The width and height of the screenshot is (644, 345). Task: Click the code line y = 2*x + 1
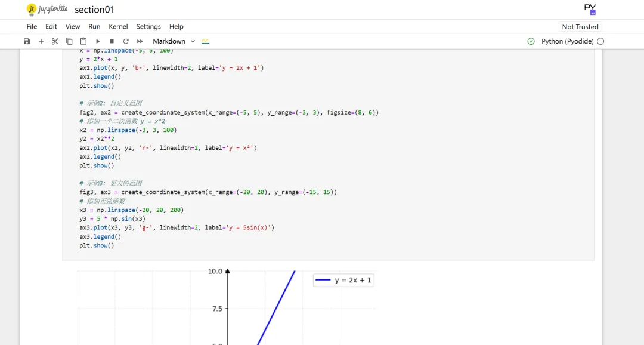(x=98, y=59)
